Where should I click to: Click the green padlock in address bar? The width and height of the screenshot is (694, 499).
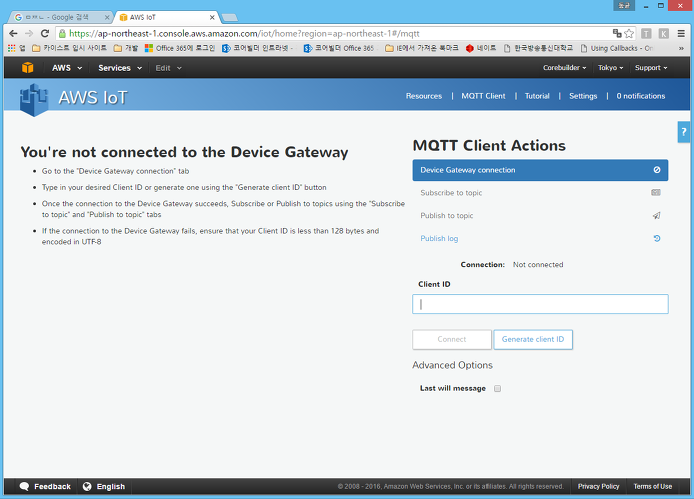tap(62, 34)
